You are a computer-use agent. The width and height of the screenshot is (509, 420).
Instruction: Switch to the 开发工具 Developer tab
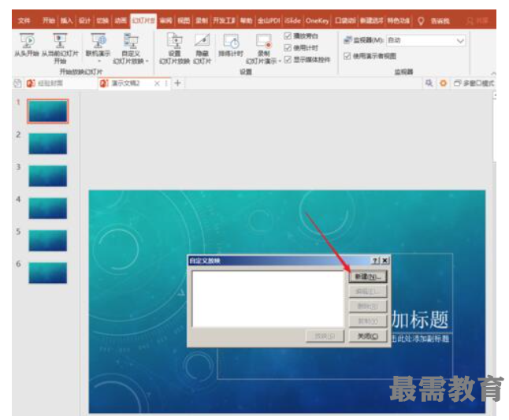coord(224,20)
